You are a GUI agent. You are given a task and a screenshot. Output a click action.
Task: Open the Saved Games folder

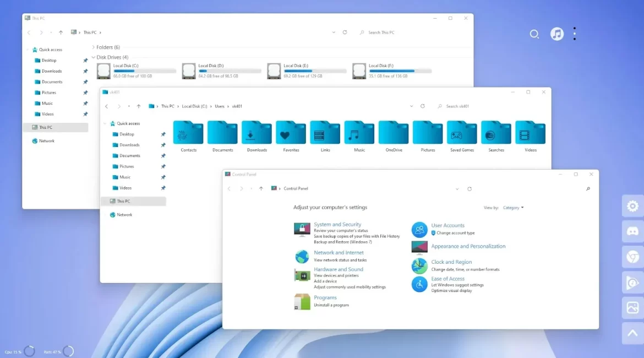462,137
